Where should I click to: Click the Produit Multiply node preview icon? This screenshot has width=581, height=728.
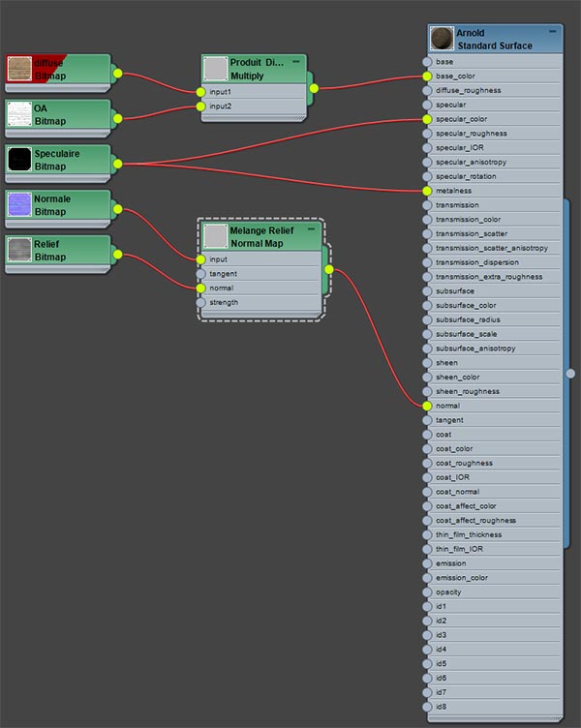215,69
